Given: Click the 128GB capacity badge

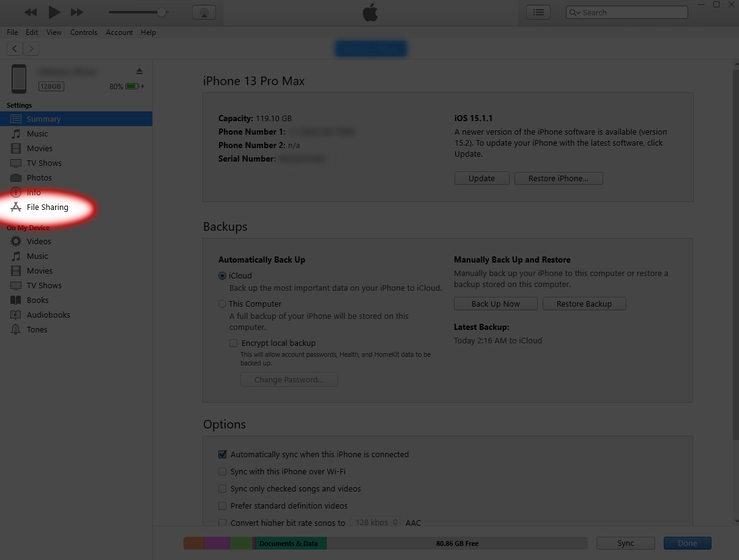Looking at the screenshot, I should click(51, 87).
